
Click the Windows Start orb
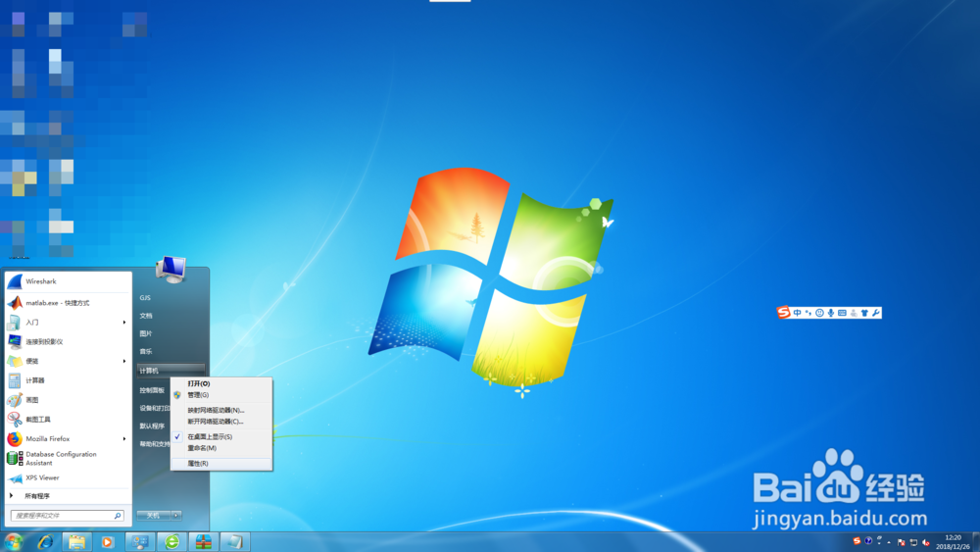13,541
